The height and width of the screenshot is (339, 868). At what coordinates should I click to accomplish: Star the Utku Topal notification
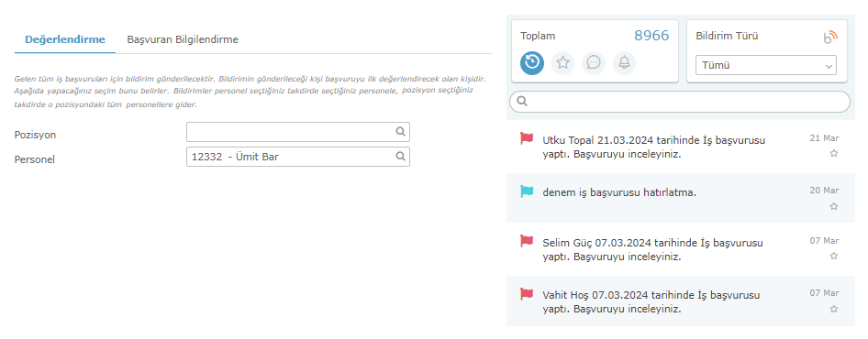coord(834,153)
